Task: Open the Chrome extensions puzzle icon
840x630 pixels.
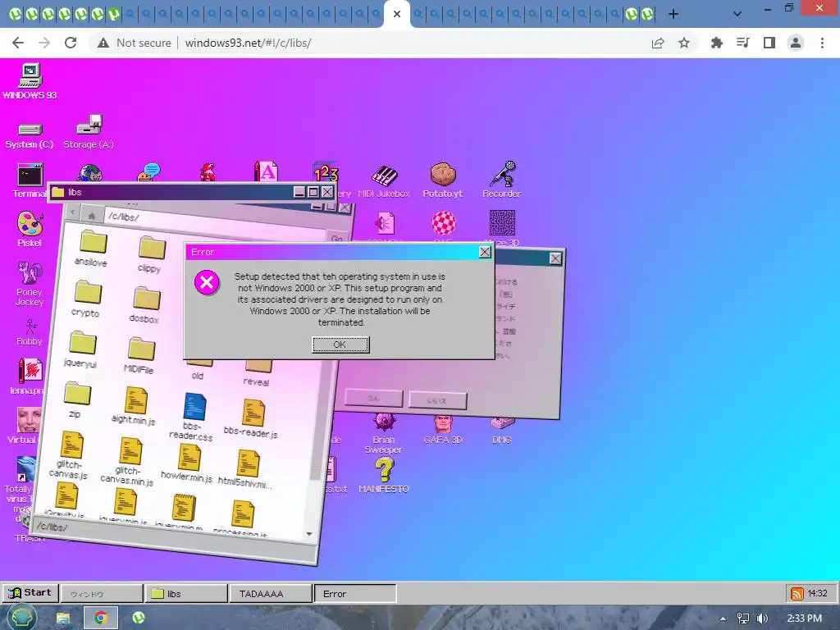Action: tap(716, 43)
